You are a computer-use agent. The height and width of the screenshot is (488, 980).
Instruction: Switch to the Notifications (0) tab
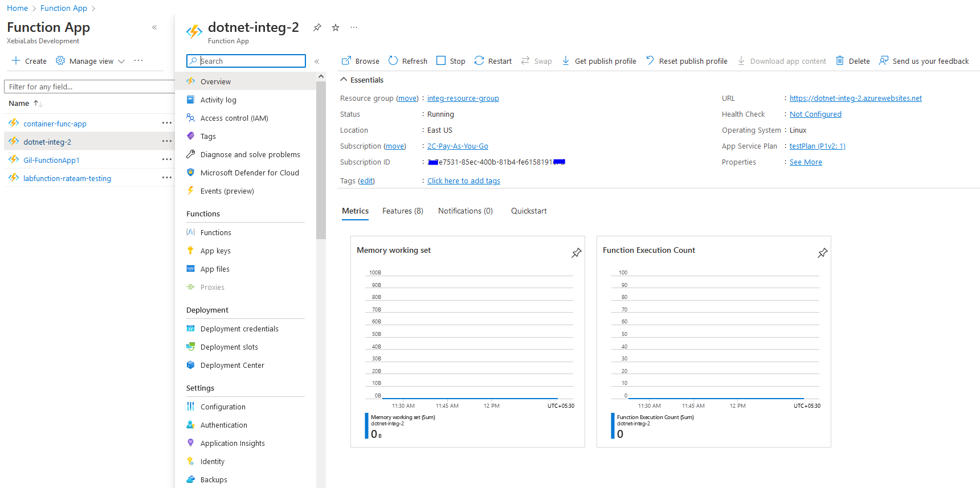(x=465, y=211)
